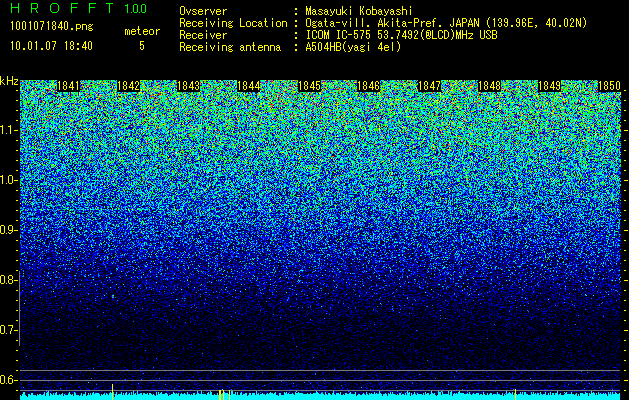Click the green meteor label
This screenshot has width=629, height=400.
(x=142, y=31)
